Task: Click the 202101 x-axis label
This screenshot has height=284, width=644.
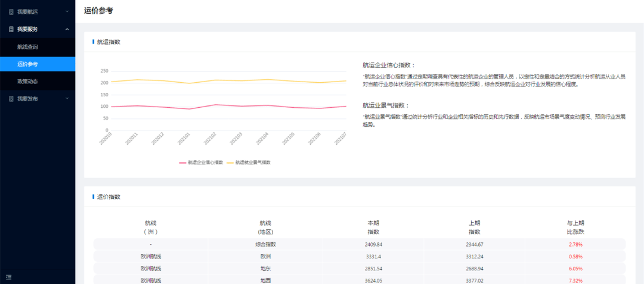Action: coord(184,139)
